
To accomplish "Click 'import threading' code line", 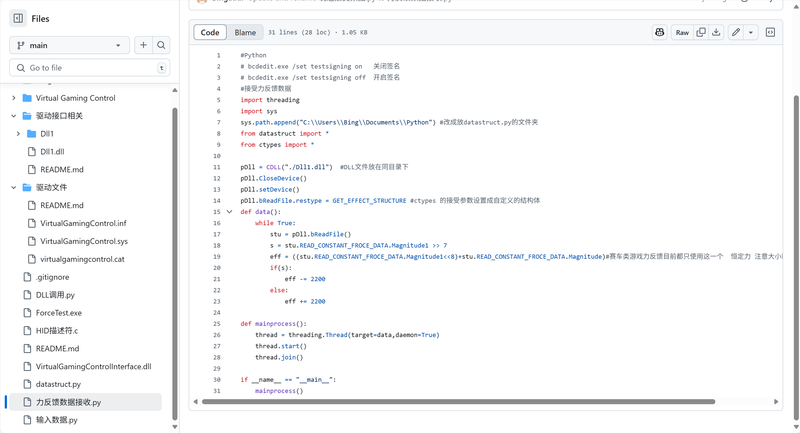I will click(270, 100).
